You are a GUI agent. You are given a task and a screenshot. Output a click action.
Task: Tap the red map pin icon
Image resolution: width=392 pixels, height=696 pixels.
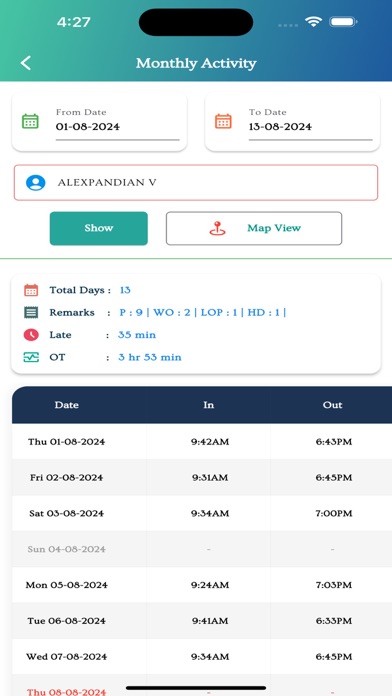[217, 228]
